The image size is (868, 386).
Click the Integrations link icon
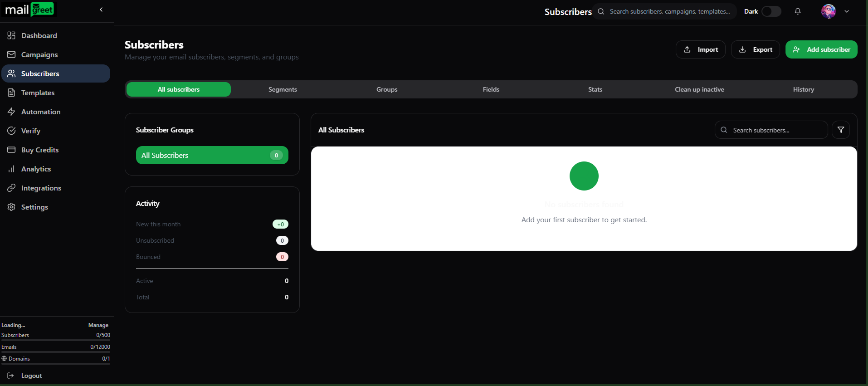(x=11, y=188)
